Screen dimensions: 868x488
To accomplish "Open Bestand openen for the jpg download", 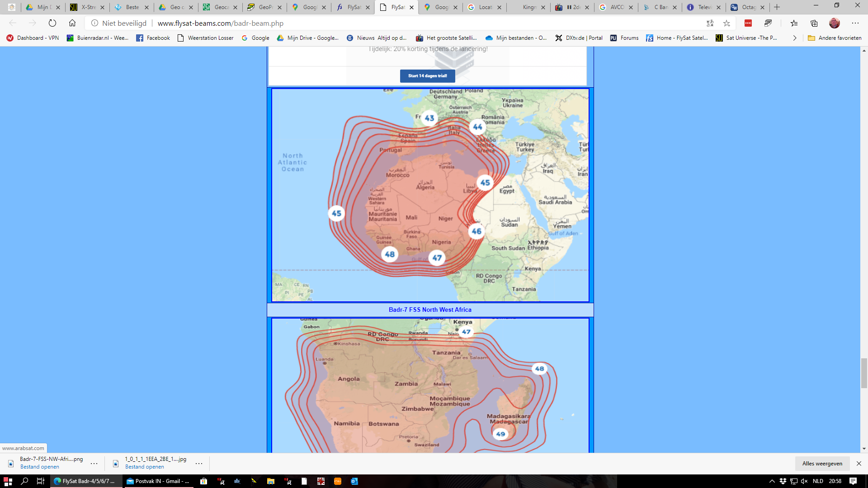I will coord(145,467).
